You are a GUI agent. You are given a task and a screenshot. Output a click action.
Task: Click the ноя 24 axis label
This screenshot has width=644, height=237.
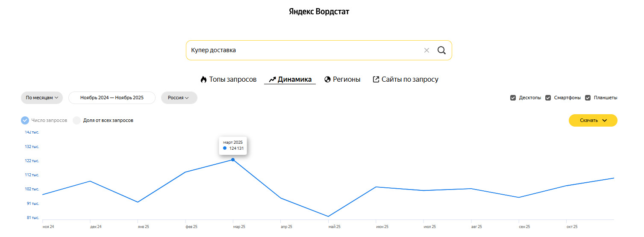pos(48,227)
